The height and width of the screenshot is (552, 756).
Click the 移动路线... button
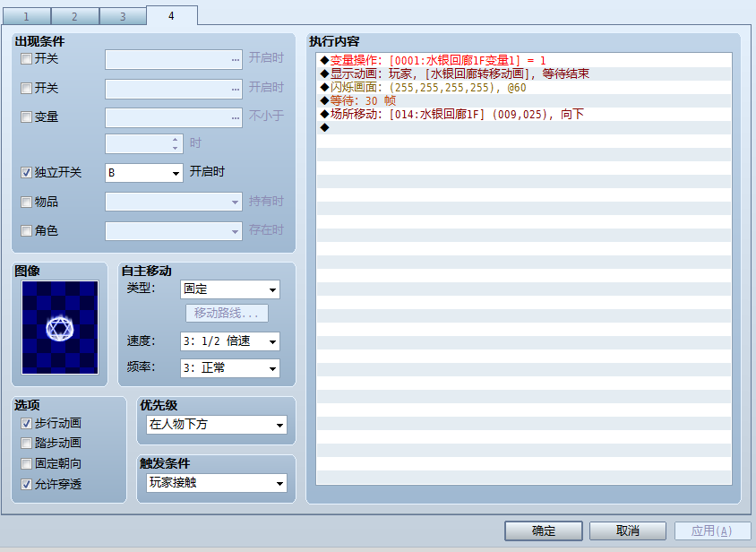click(228, 313)
